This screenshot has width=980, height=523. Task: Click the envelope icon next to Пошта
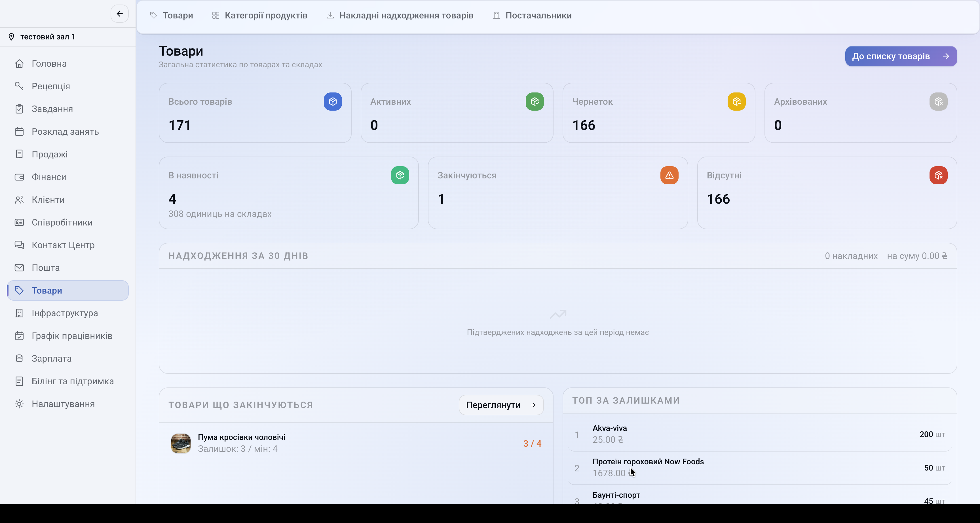pos(19,267)
